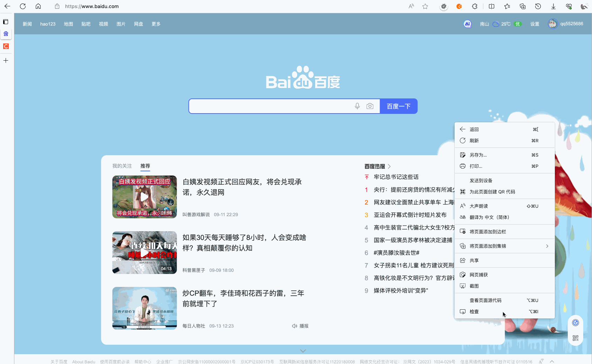This screenshot has height=364, width=592.
Task: Open the 更多 dropdown in Baidu navigation
Action: (x=156, y=24)
